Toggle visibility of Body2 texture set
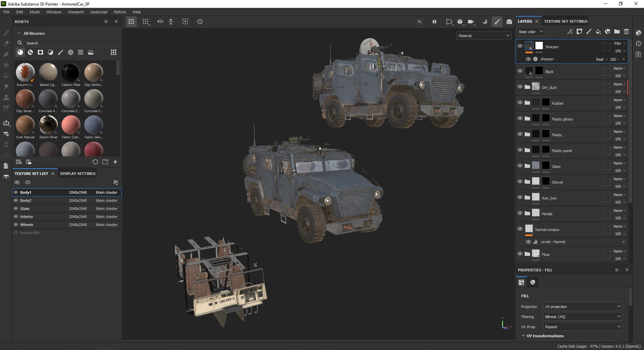 16,201
